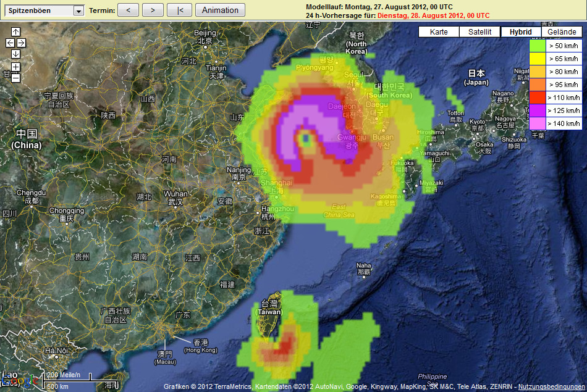
Task: Open the Nutzungsbedingungen link
Action: (x=551, y=387)
